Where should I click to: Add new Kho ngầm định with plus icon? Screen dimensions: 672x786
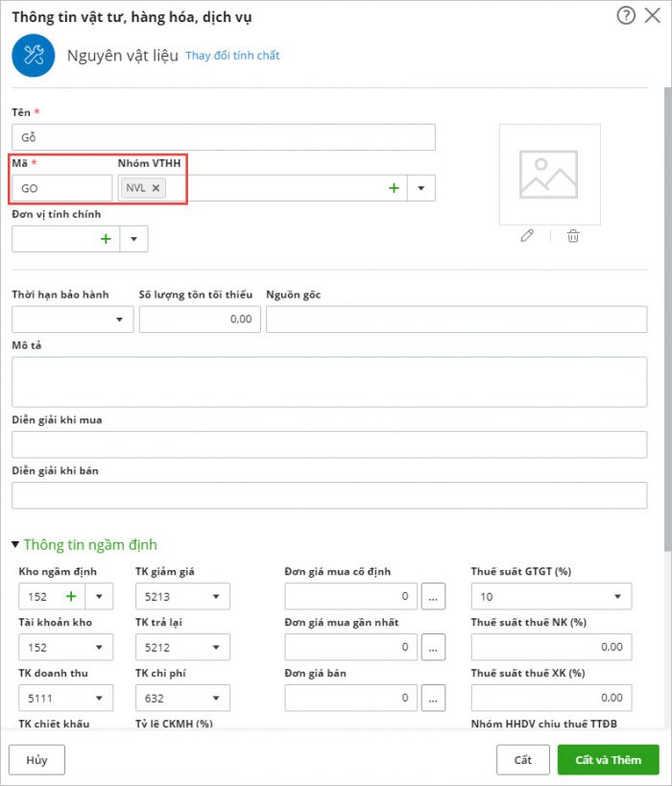[x=71, y=596]
